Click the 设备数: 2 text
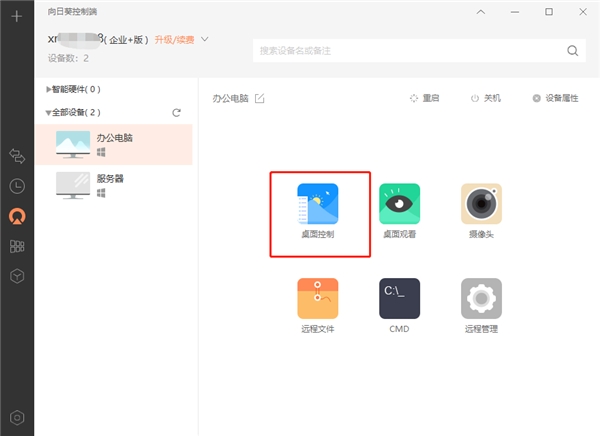Image resolution: width=600 pixels, height=436 pixels. [68, 58]
